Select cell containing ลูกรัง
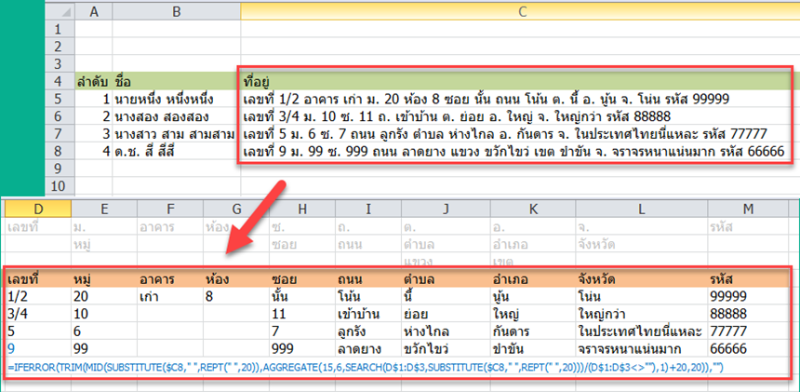This screenshot has height=392, width=800. pyautogui.click(x=368, y=331)
